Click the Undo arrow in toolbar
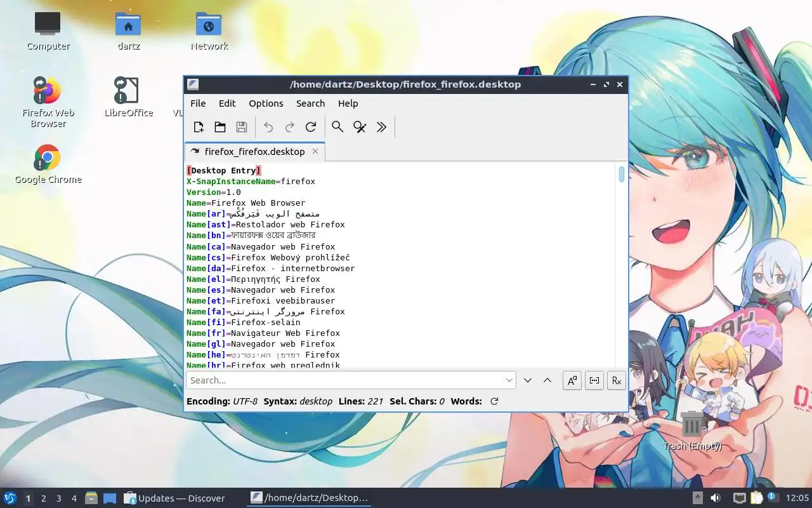This screenshot has height=508, width=812. point(268,127)
